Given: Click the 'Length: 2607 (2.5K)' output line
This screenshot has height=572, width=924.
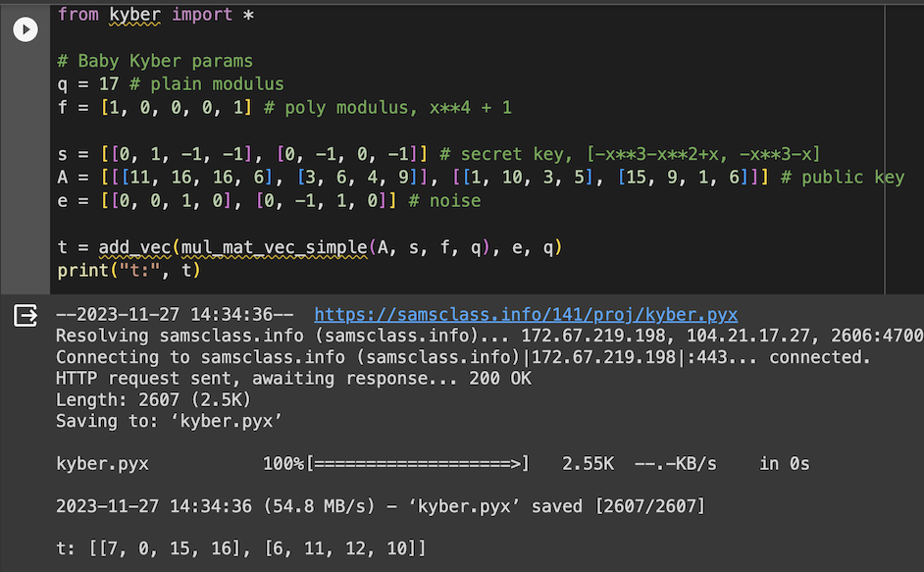Looking at the screenshot, I should [153, 399].
